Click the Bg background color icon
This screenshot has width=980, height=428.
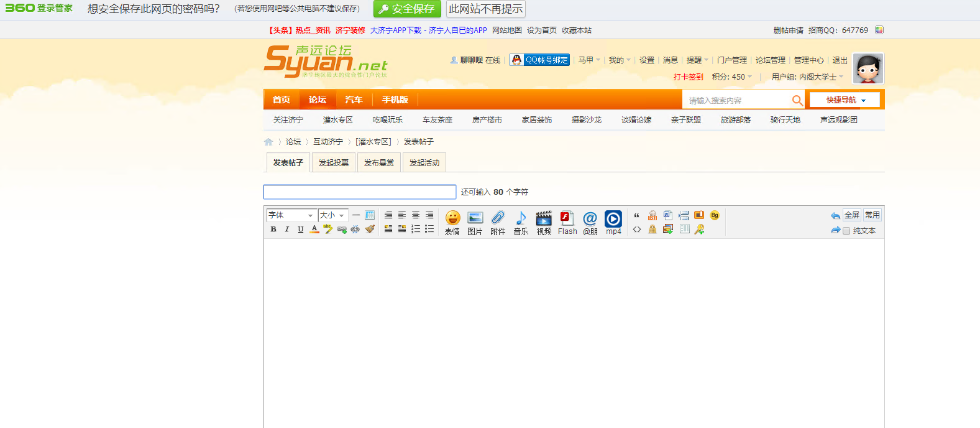[x=715, y=215]
